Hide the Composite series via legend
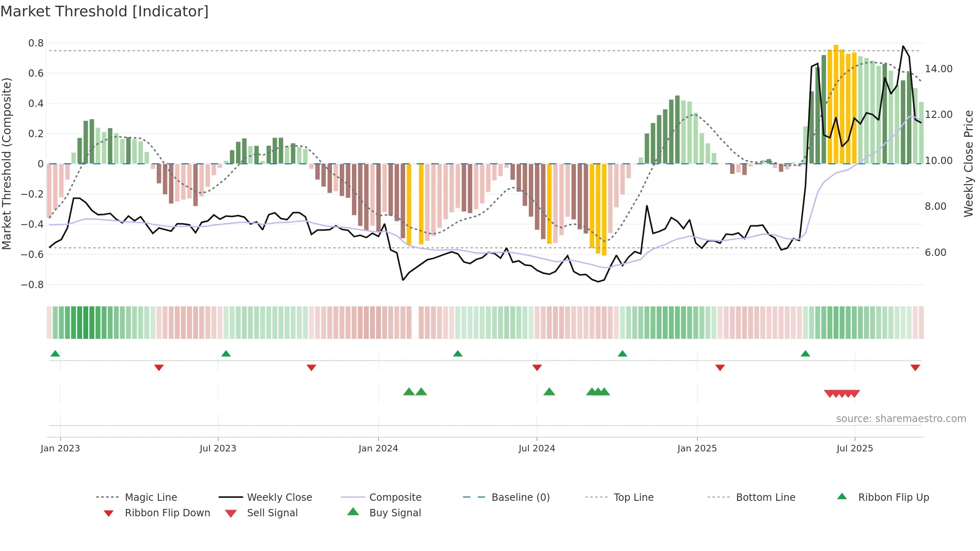Viewport: 980px width, 551px height. (x=381, y=497)
